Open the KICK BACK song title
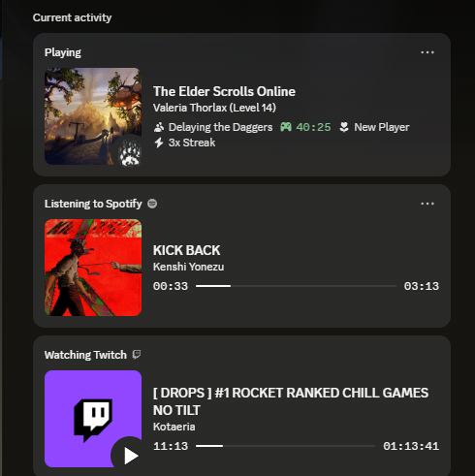Screen dimensions: 475x476 click(x=186, y=250)
